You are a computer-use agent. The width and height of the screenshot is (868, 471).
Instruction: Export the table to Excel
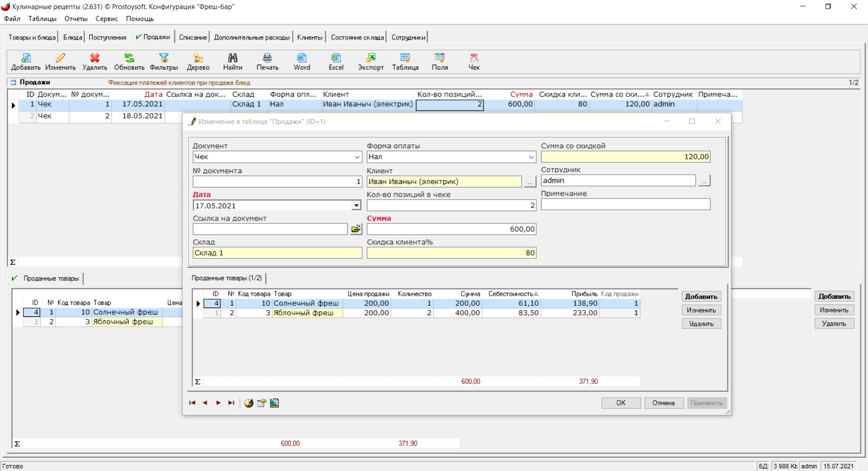tap(336, 62)
